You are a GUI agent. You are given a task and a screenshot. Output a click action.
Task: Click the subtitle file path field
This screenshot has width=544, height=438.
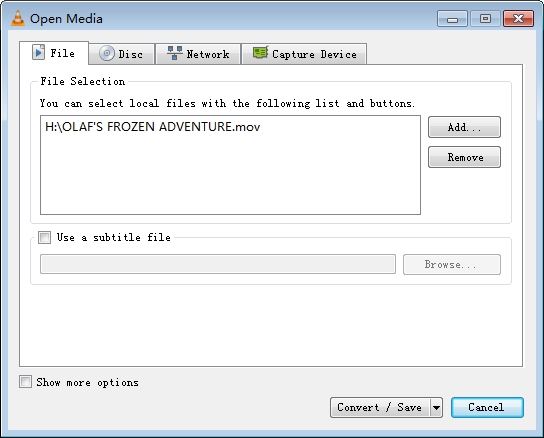[218, 264]
